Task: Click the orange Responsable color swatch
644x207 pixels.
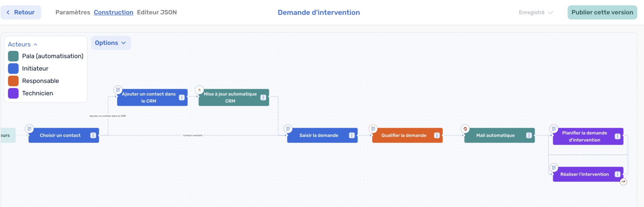Action: (x=13, y=81)
